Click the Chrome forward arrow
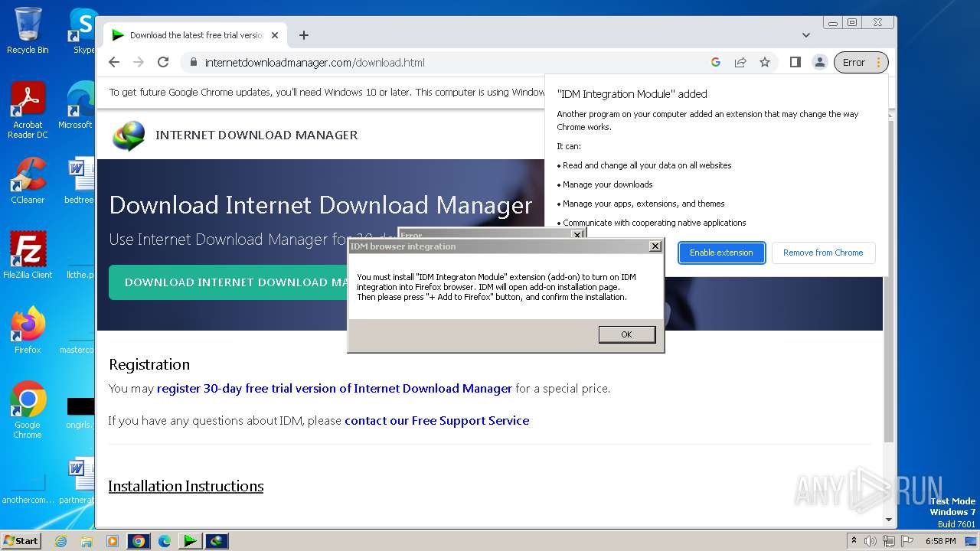The height and width of the screenshot is (551, 980). pos(139,62)
